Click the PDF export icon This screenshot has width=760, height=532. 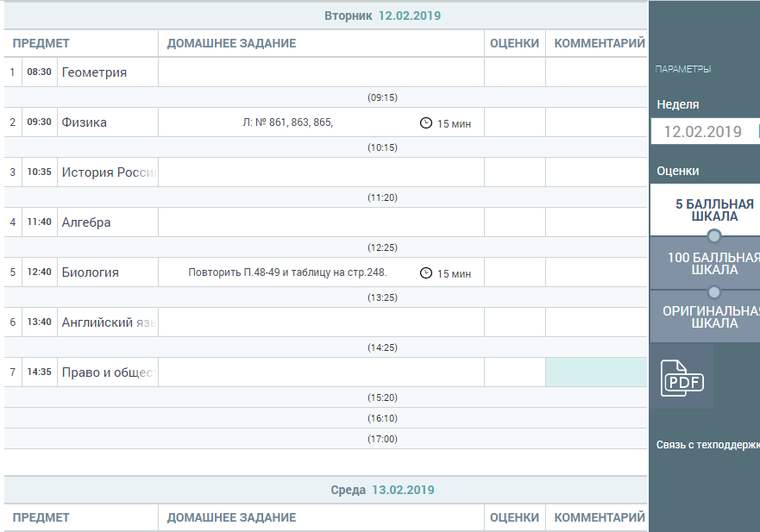681,379
